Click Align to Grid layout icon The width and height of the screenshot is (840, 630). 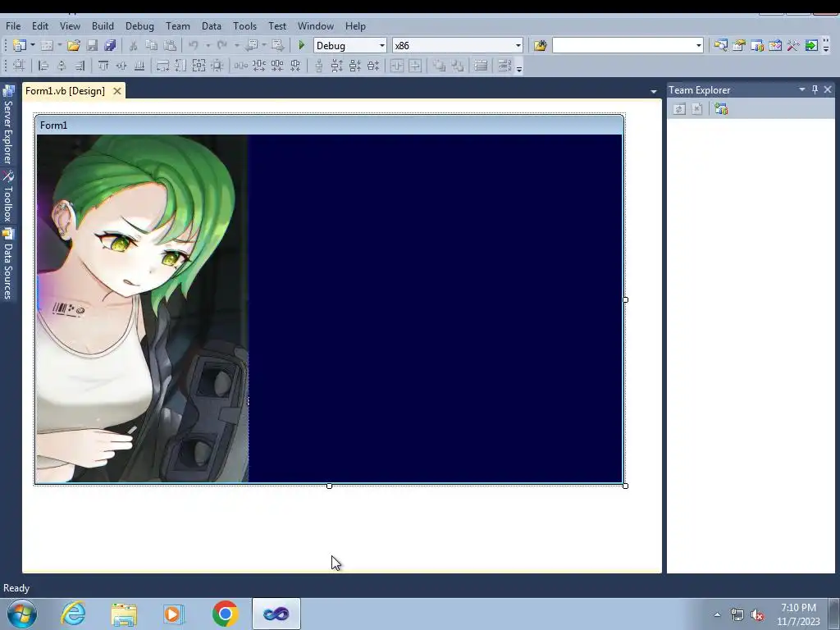coord(19,66)
